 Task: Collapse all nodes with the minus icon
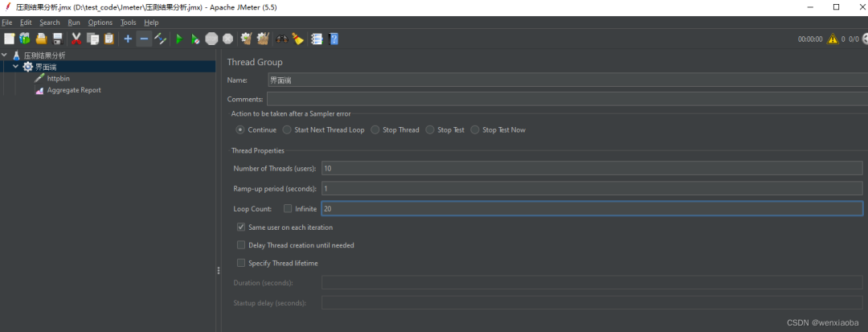[x=144, y=39]
